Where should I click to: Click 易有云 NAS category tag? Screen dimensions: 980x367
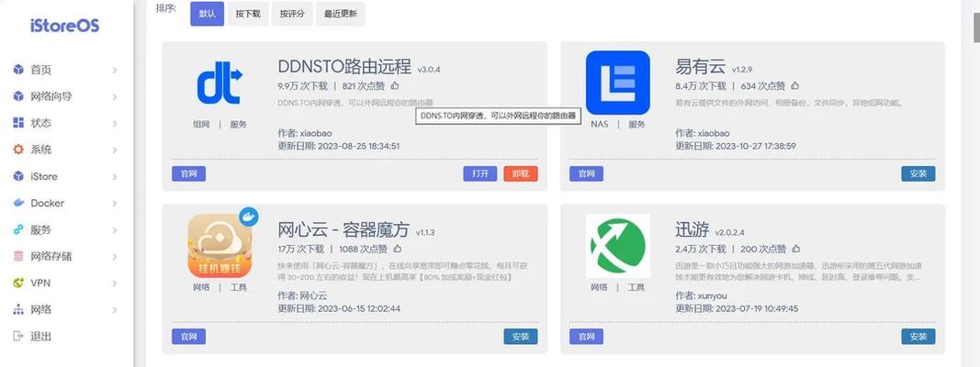[600, 124]
